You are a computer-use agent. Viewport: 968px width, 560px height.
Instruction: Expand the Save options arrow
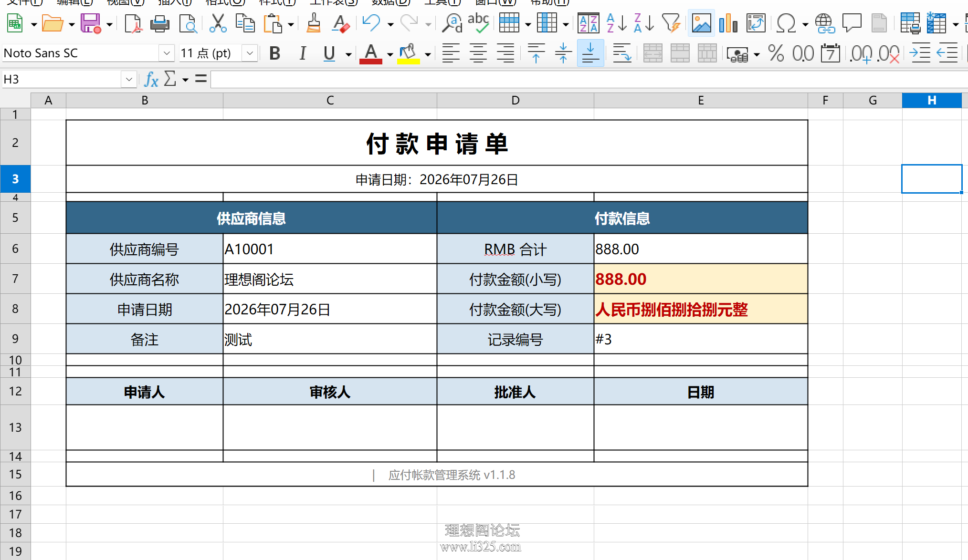tap(109, 24)
